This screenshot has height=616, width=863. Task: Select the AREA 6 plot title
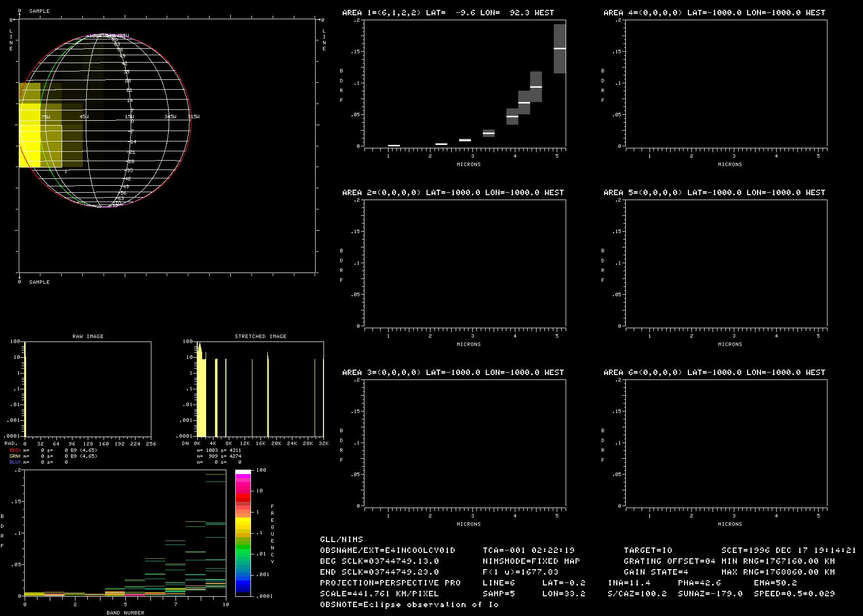tap(714, 373)
